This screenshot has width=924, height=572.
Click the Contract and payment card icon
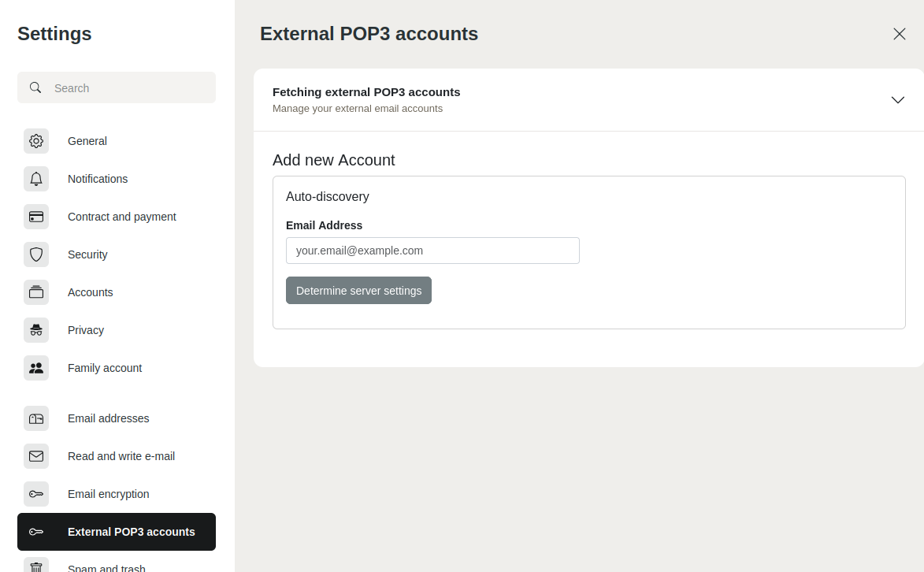tap(36, 217)
